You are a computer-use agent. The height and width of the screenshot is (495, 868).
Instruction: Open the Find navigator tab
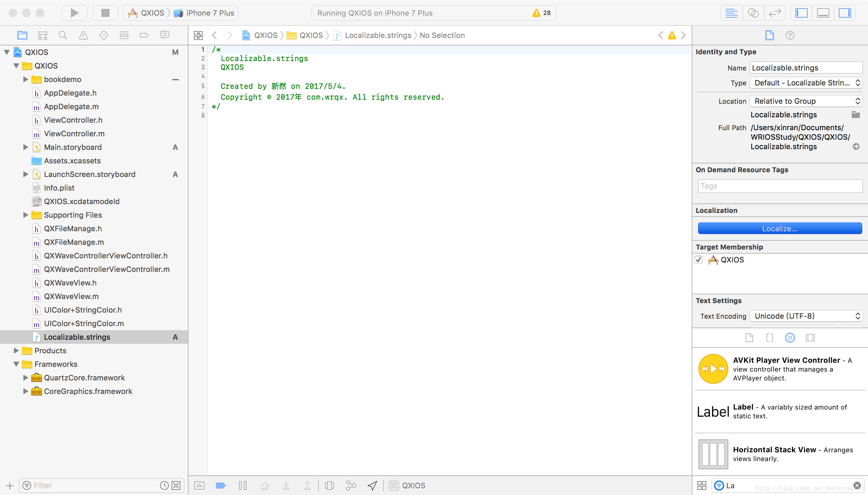63,35
